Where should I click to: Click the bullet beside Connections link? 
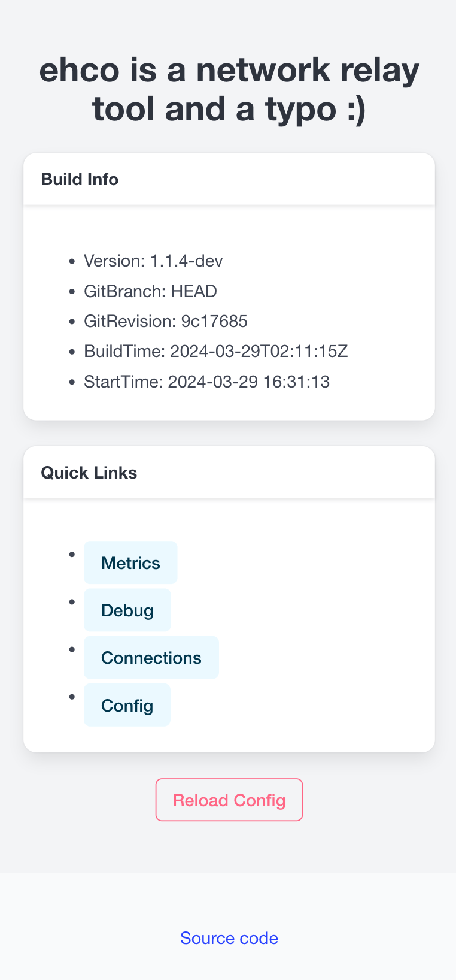(x=72, y=649)
